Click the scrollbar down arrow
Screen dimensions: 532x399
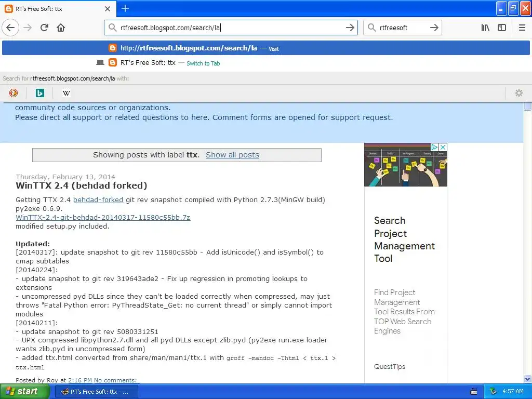tap(527, 379)
